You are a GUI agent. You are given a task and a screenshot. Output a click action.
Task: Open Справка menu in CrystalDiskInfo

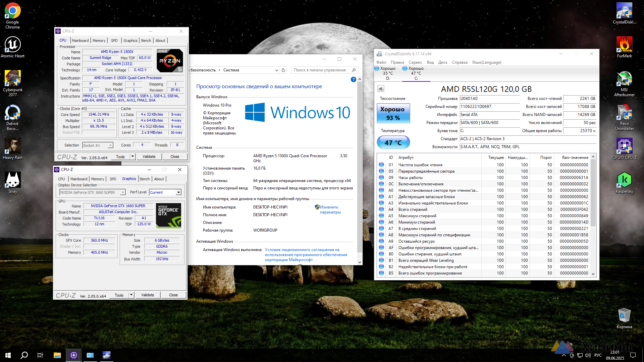[460, 62]
